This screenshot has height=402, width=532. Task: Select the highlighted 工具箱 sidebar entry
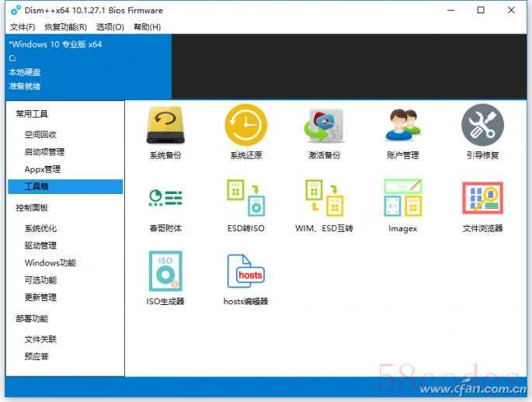click(65, 186)
